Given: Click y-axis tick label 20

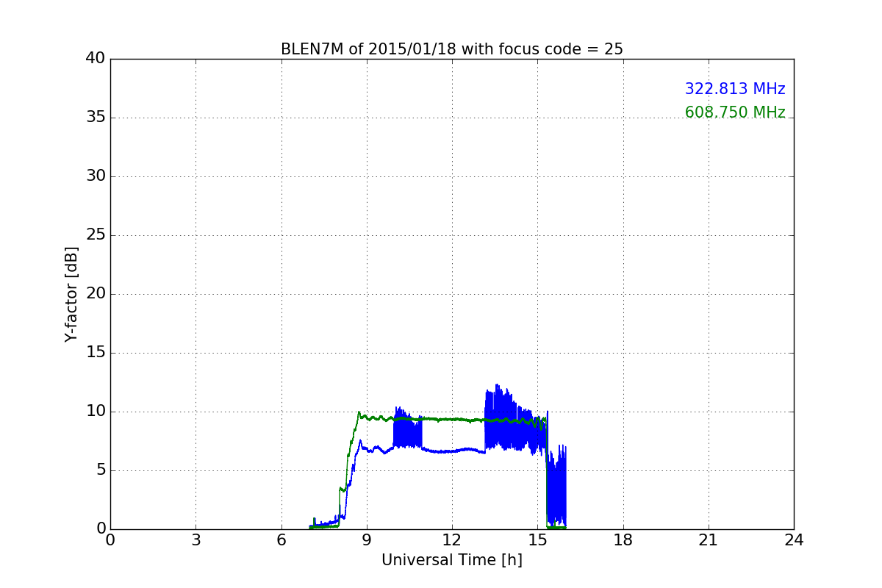Looking at the screenshot, I should point(96,294).
